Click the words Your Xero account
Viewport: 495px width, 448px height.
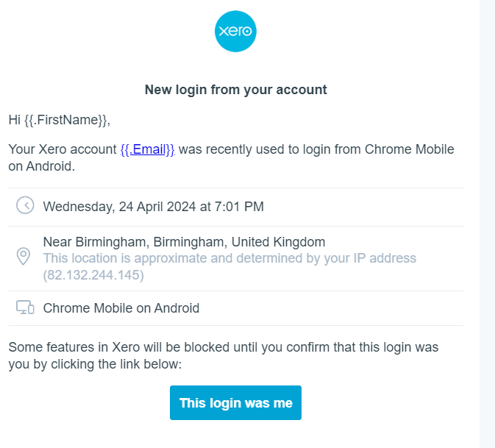tap(63, 149)
